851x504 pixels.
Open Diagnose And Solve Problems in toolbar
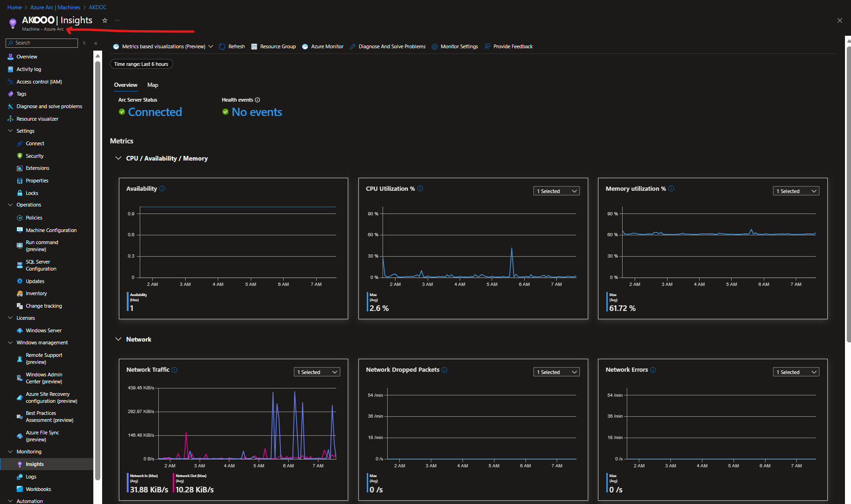click(387, 46)
